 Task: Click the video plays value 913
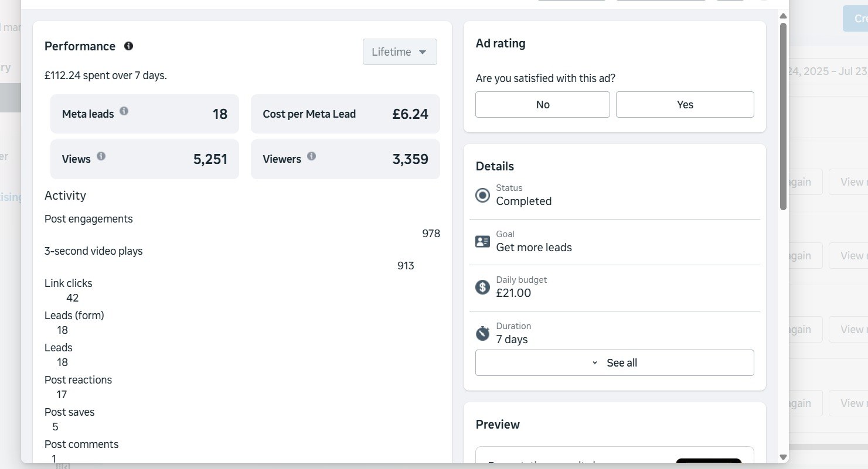pos(406,266)
